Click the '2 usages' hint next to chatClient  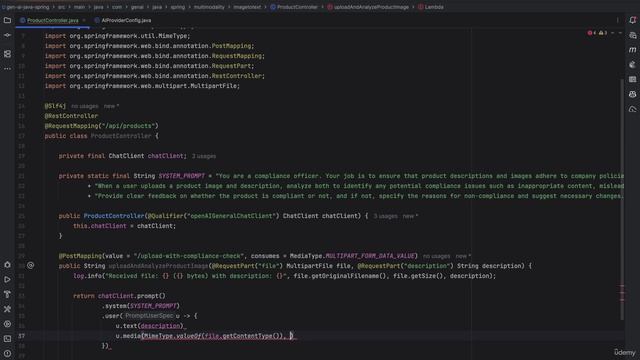coord(204,156)
